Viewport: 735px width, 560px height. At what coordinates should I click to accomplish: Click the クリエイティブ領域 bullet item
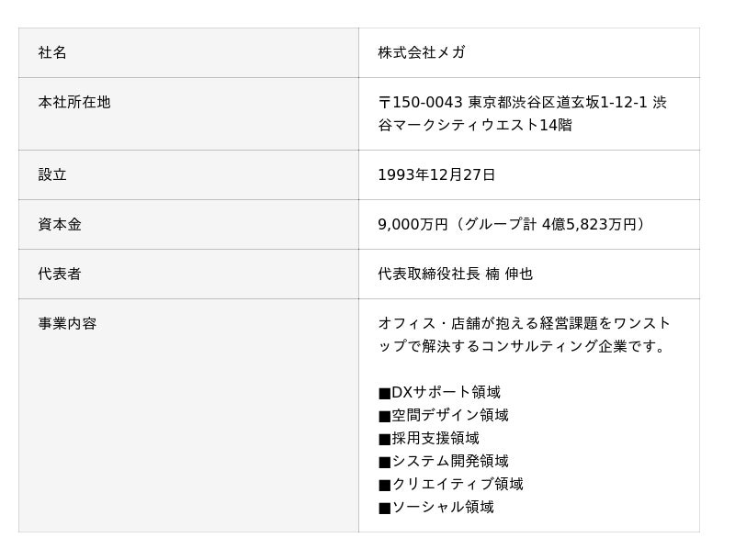tap(450, 484)
